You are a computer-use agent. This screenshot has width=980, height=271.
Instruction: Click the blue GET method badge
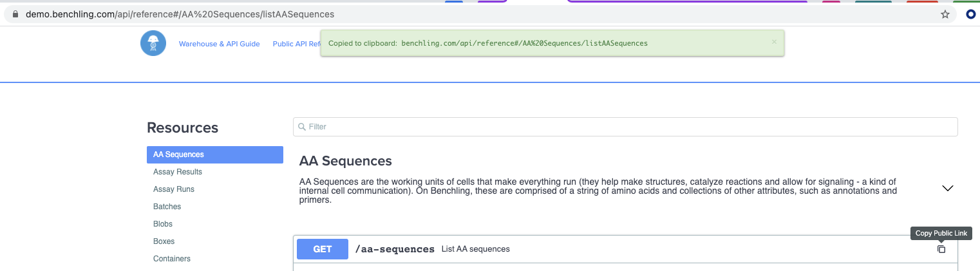322,249
